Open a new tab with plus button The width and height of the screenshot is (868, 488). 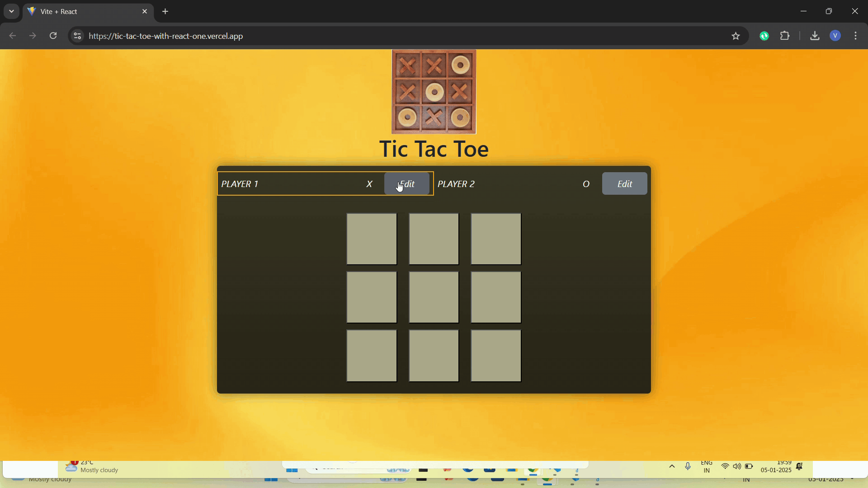point(165,11)
